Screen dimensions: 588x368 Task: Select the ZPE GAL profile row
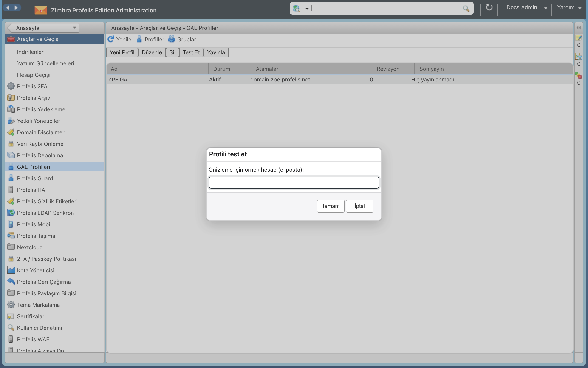tap(340, 79)
